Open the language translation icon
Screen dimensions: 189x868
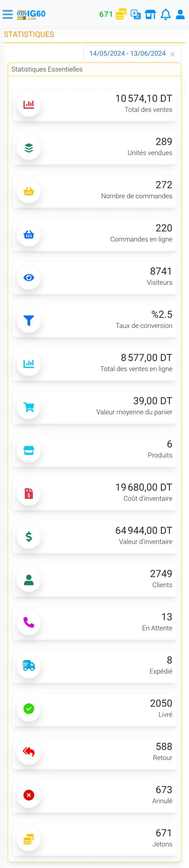click(x=135, y=14)
